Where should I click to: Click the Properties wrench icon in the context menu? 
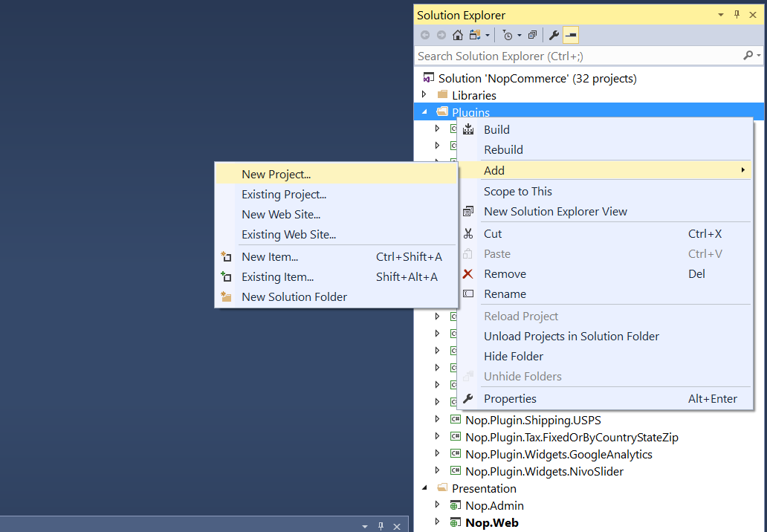pyautogui.click(x=468, y=398)
